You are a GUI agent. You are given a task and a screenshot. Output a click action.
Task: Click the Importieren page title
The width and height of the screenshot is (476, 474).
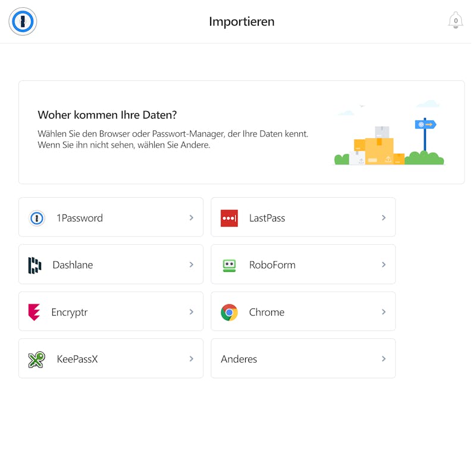click(242, 21)
